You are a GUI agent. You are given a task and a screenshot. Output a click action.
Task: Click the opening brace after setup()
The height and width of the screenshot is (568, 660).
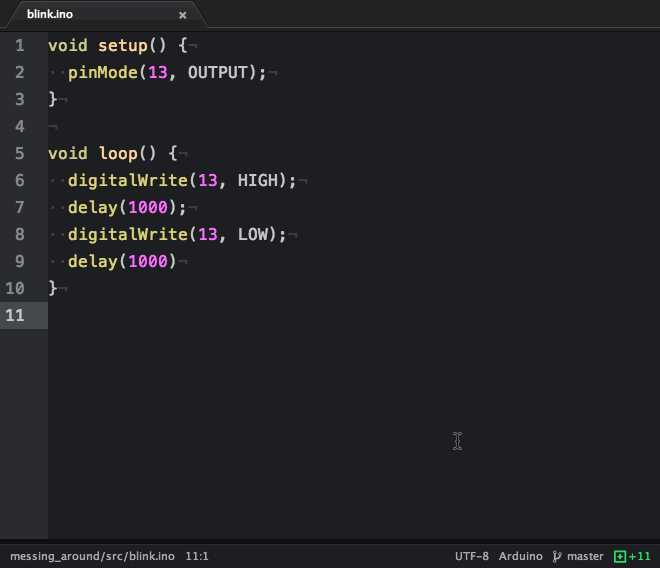[x=183, y=45]
